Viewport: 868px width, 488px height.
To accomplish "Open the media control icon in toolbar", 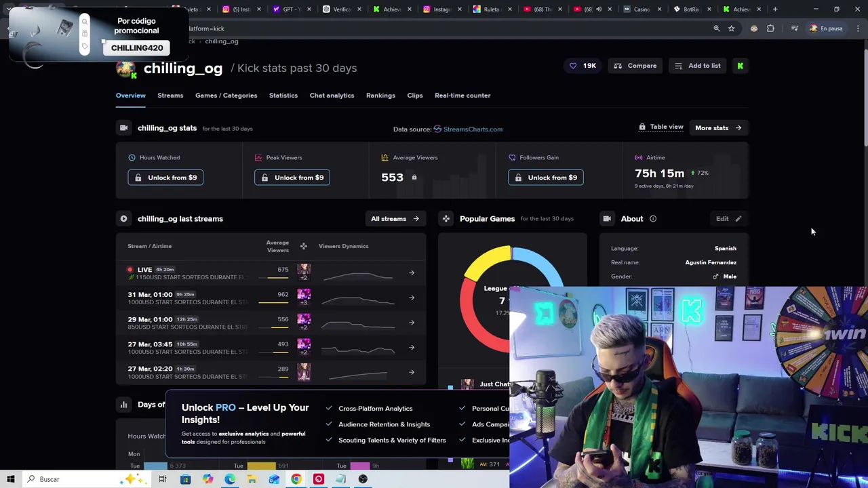I will click(794, 28).
